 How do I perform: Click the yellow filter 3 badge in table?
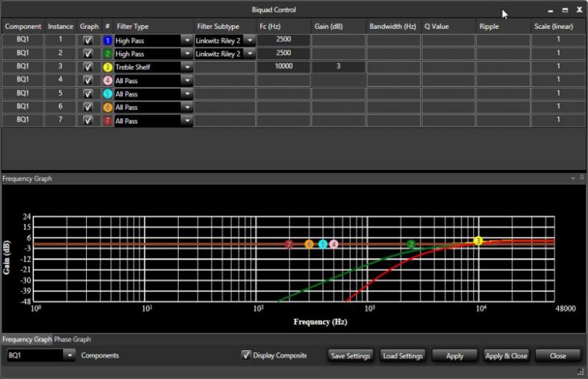[x=107, y=67]
